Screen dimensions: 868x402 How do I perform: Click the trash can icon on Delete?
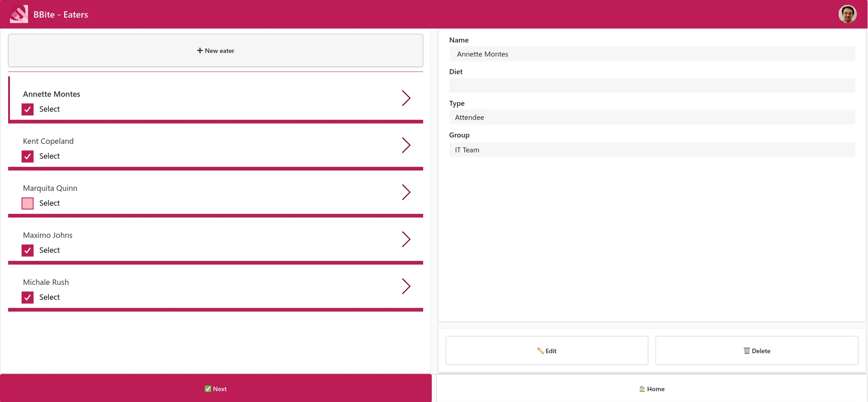[x=747, y=351]
